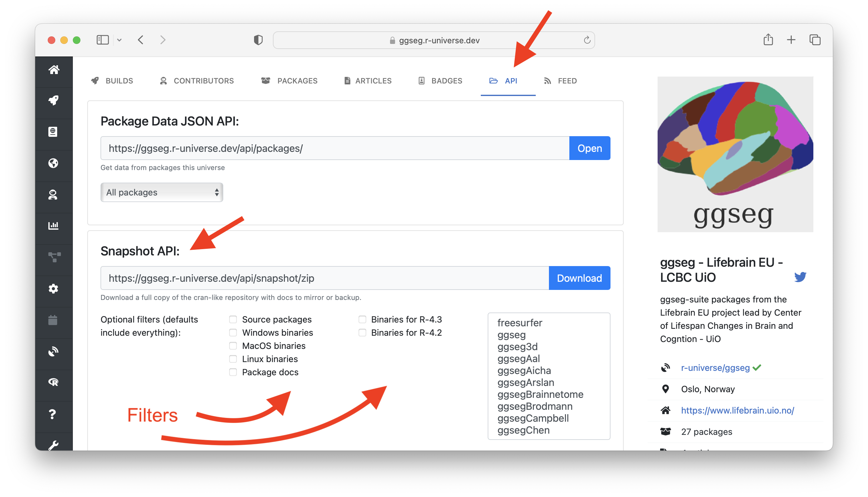This screenshot has width=868, height=497.
Task: Open the https://www.lifebrain.uio.no/ link
Action: coord(737,410)
